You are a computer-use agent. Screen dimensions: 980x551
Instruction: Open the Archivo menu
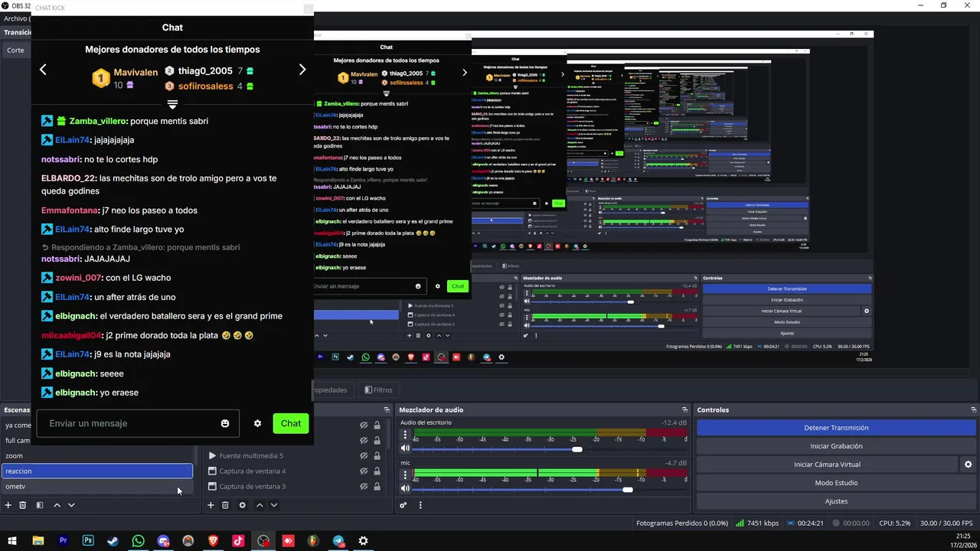tap(15, 18)
